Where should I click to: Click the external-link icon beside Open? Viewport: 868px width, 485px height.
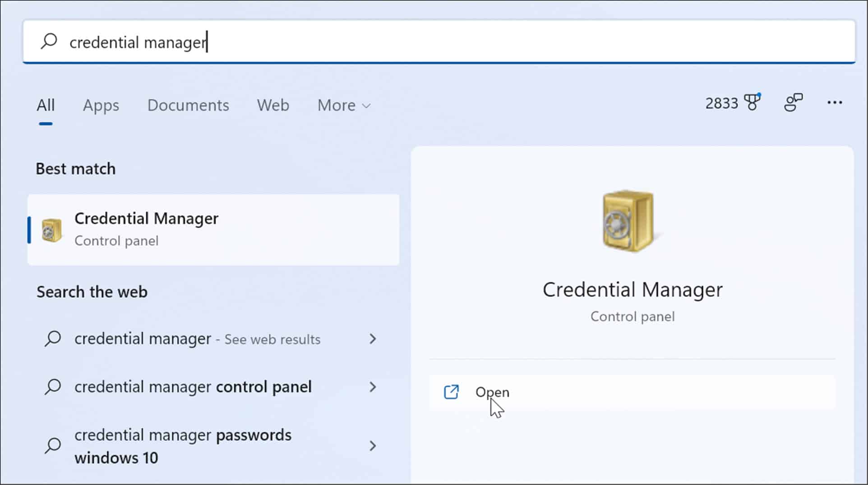(452, 392)
